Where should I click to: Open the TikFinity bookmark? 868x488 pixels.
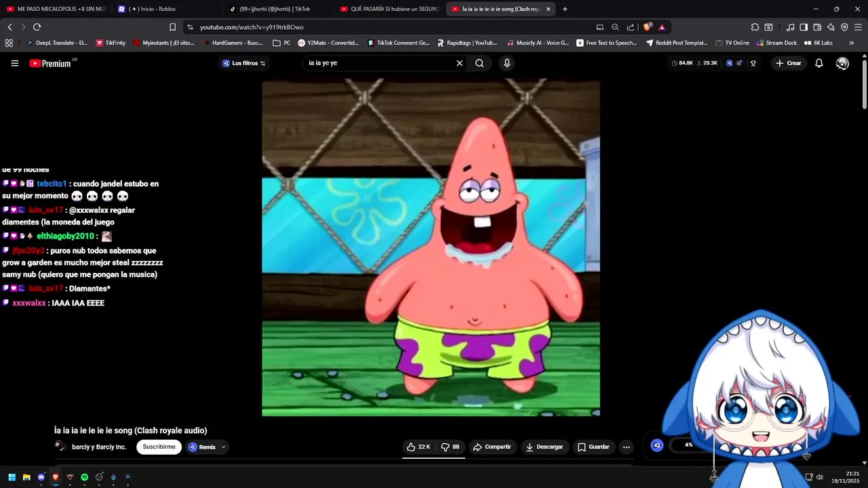(111, 43)
